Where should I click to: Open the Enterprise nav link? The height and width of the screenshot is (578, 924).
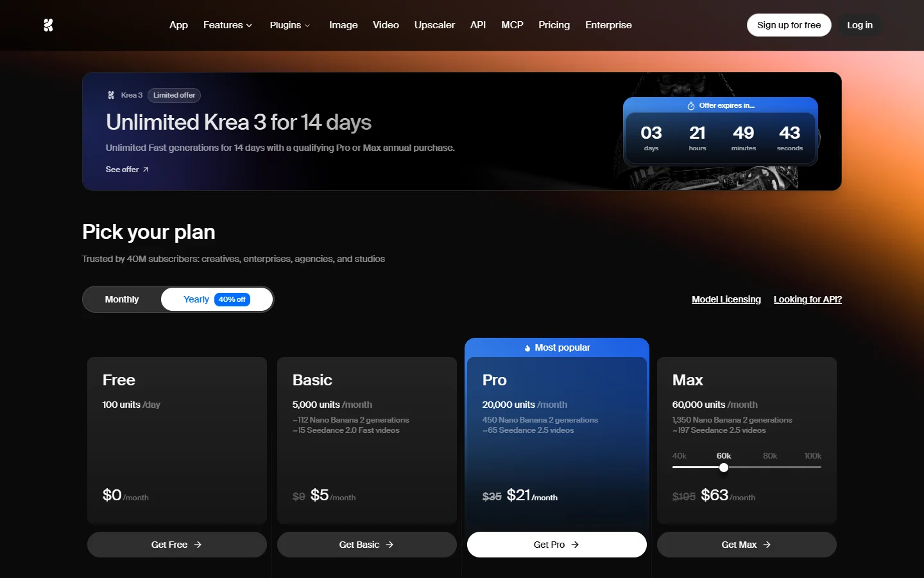tap(608, 25)
